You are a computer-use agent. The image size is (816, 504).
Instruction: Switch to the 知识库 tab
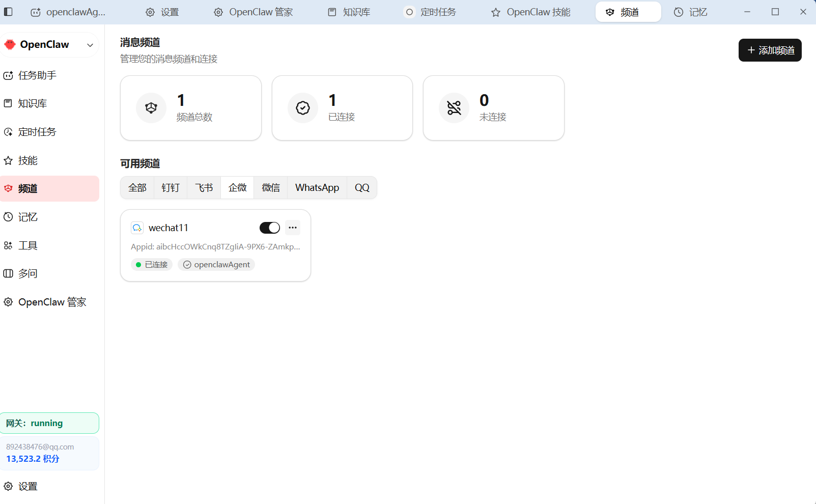349,12
